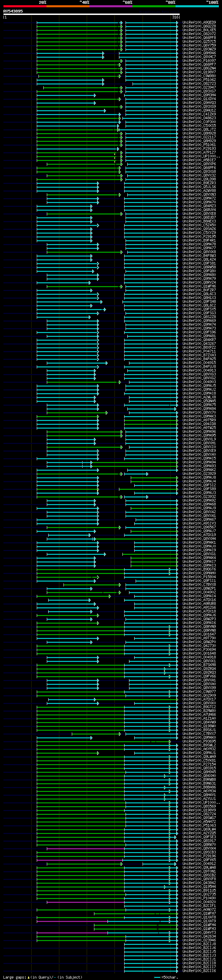Select hit label UniRef100_Q9AVQ3
This screenshot has width=222, height=980.
(199, 103)
